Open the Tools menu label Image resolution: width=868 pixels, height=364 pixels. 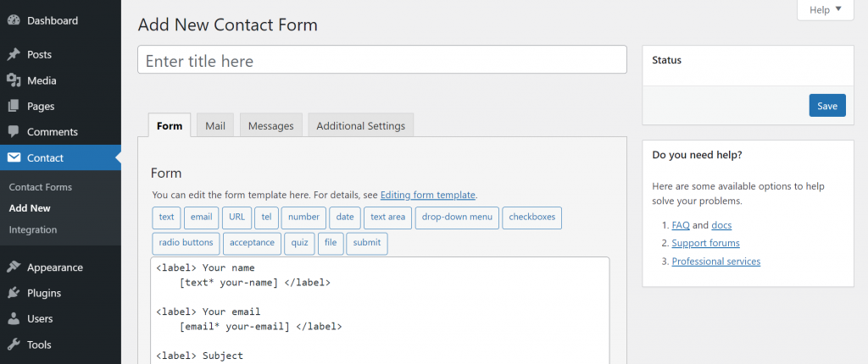(39, 345)
